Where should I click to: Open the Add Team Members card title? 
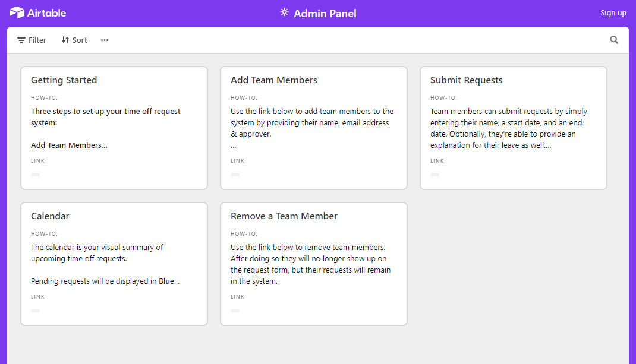pyautogui.click(x=274, y=80)
